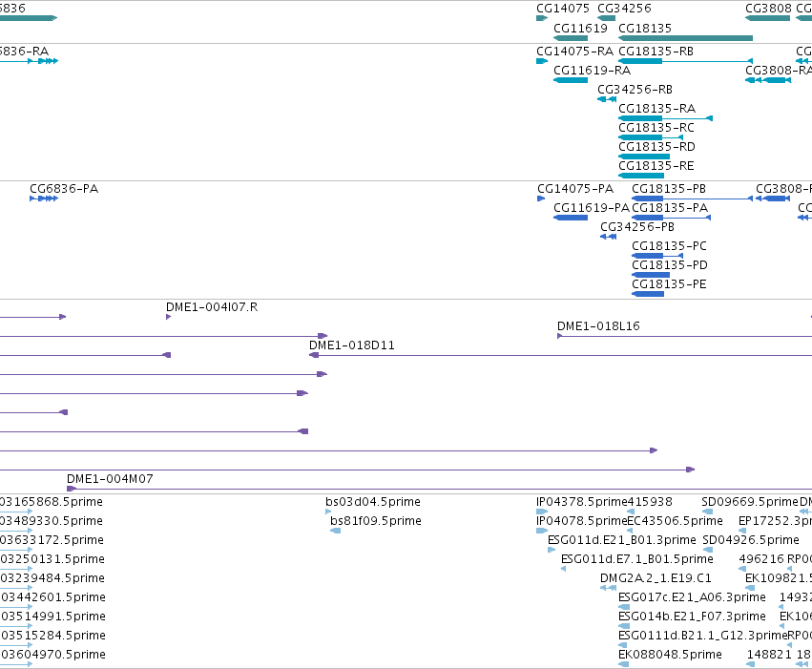Click the DME1-004I07.R small arrow marker

[168, 317]
